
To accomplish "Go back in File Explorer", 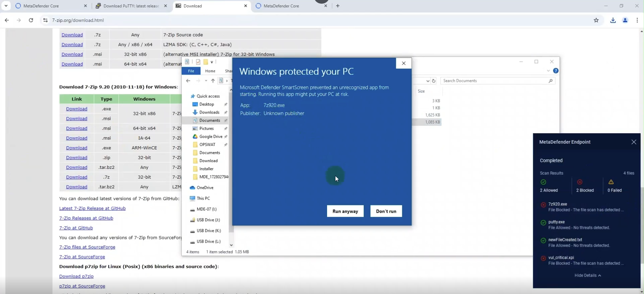I will coord(188,81).
